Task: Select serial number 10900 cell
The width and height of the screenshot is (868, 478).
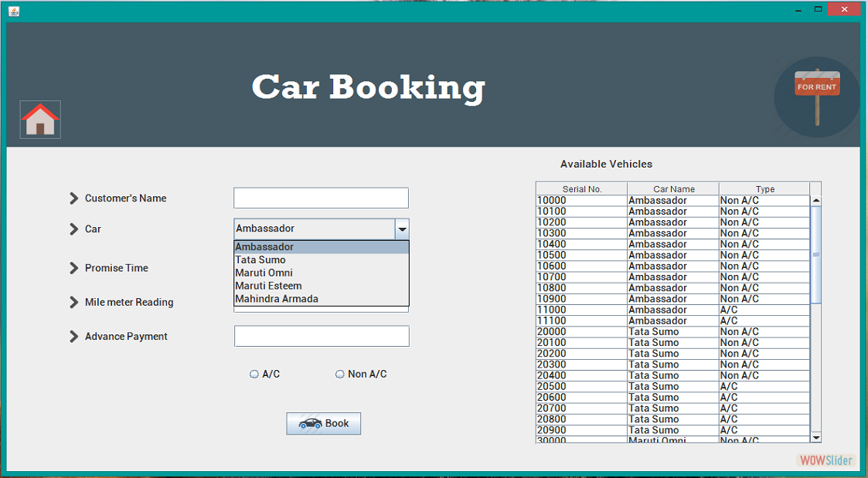Action: click(x=582, y=299)
